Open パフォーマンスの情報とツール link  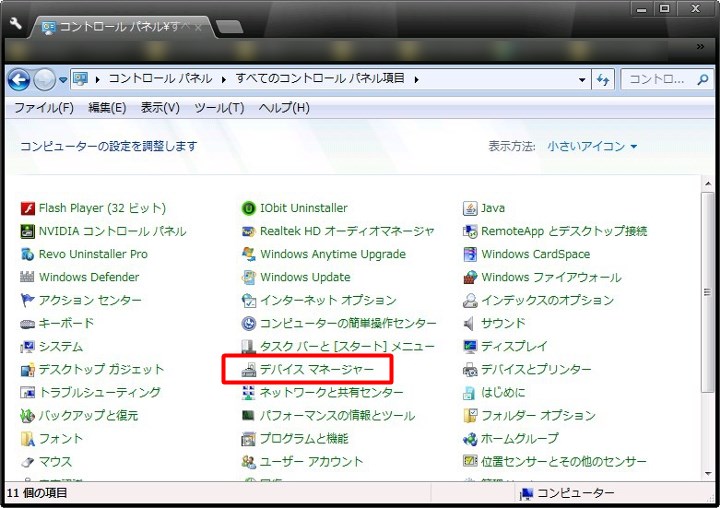[338, 416]
